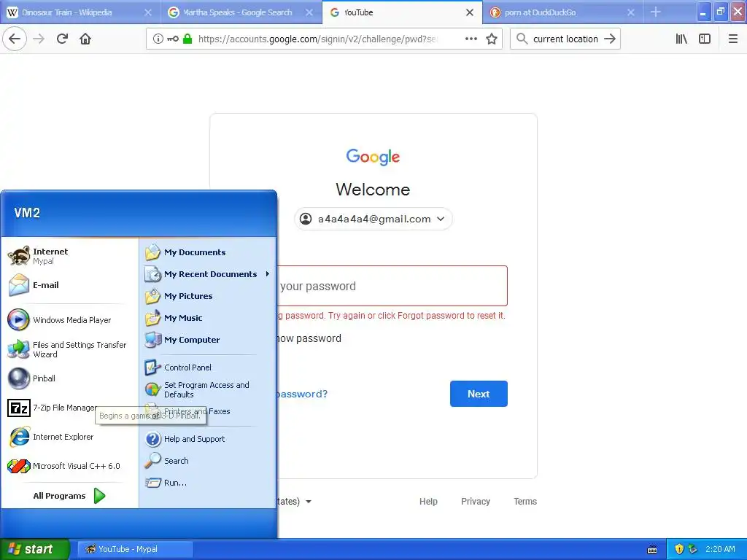Switch to Dinosaur Train - Wikipedia tab

tap(79, 12)
